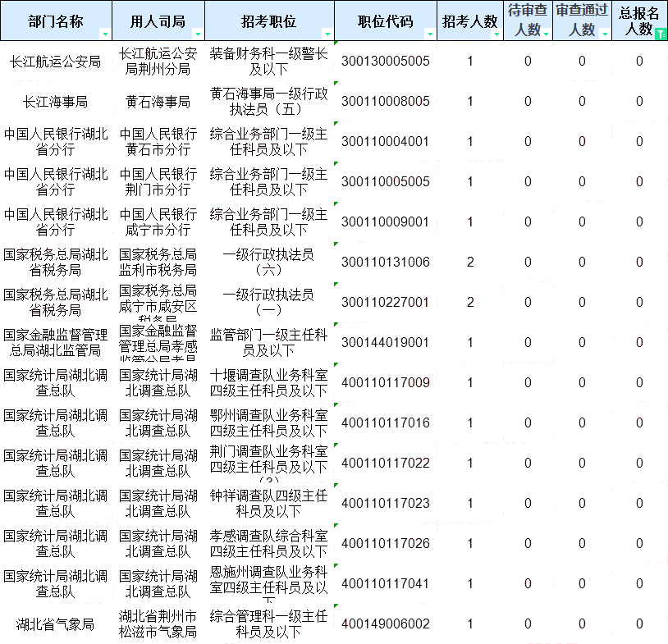Screen dimensions: 668x644
Task: Select job code 400110117041
Action: click(386, 583)
